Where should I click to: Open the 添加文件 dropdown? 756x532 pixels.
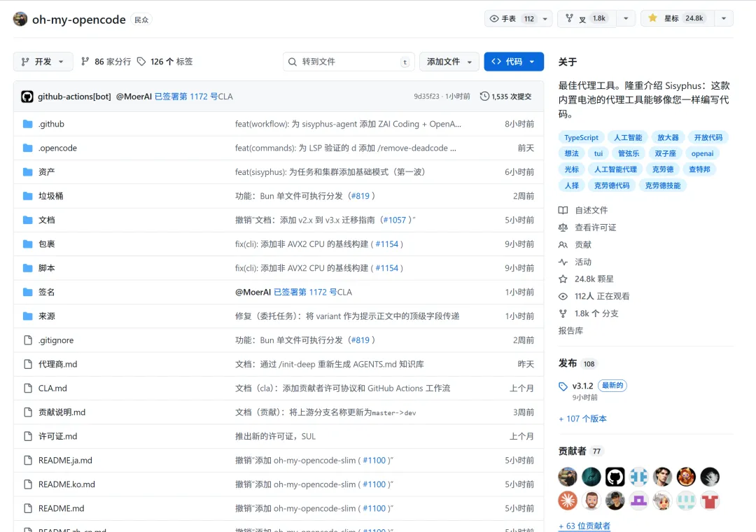pyautogui.click(x=449, y=62)
